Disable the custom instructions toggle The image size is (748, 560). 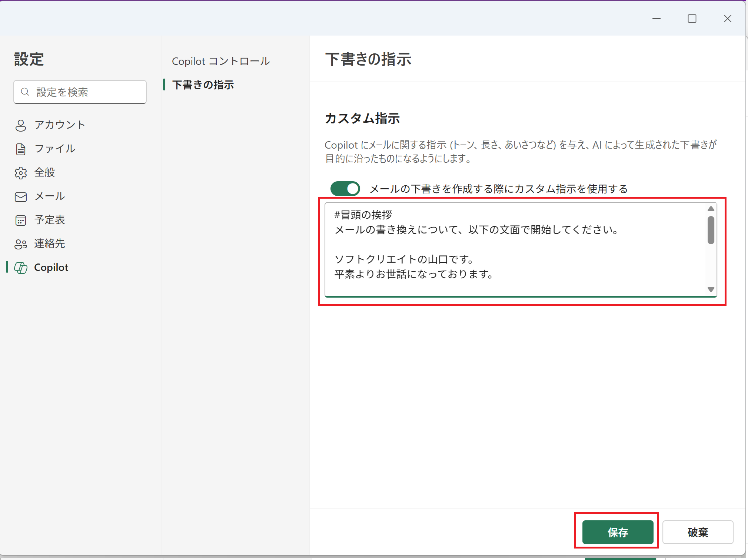(345, 189)
